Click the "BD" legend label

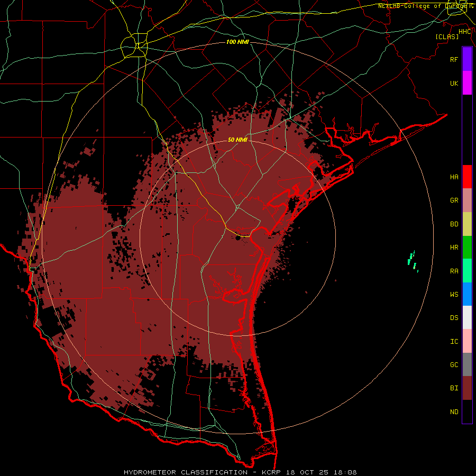coord(454,224)
